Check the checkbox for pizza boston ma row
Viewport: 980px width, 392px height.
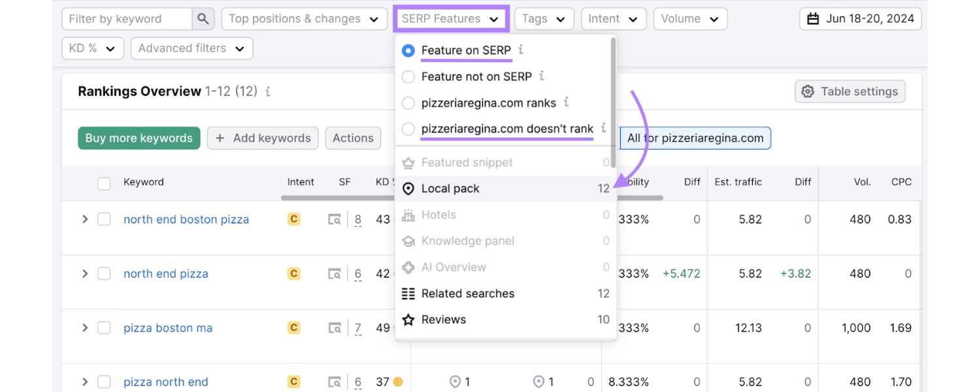click(x=104, y=327)
